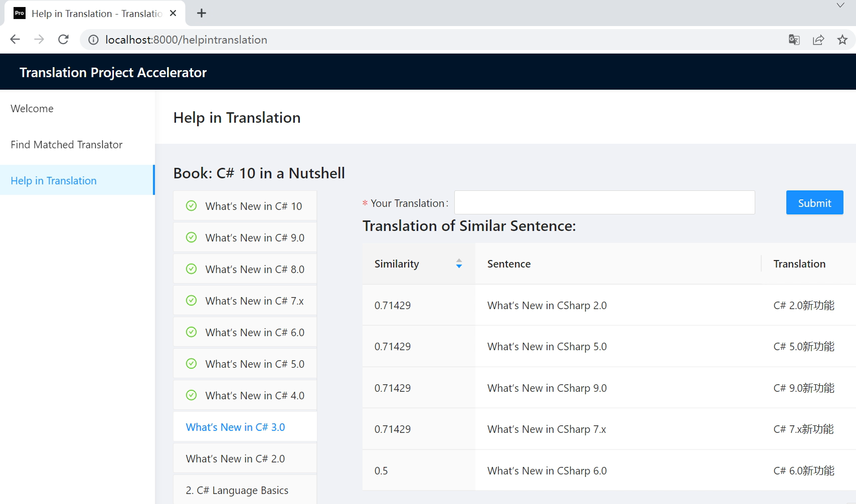Select current step What's New in C# 3.0
Image resolution: width=856 pixels, height=504 pixels.
[245, 427]
